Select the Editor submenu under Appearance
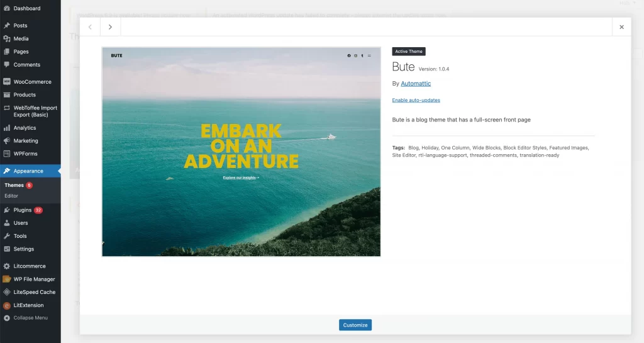This screenshot has height=343, width=644. (x=11, y=196)
